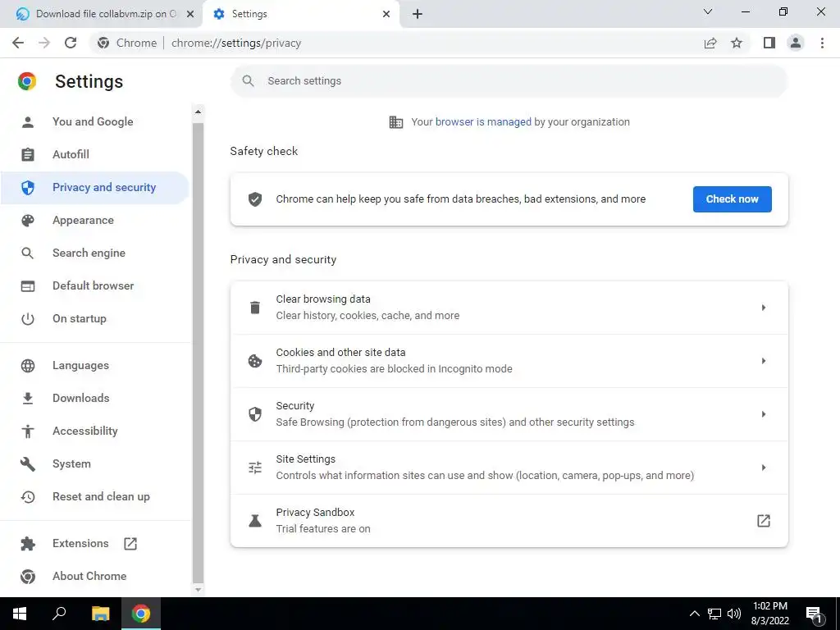Open the network icon in system tray

click(714, 614)
